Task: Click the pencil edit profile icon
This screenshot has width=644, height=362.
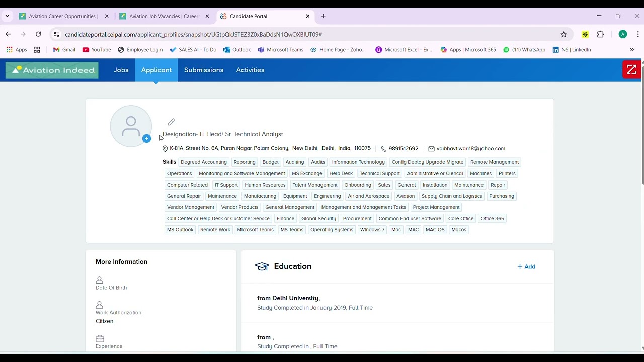Action: [x=172, y=122]
